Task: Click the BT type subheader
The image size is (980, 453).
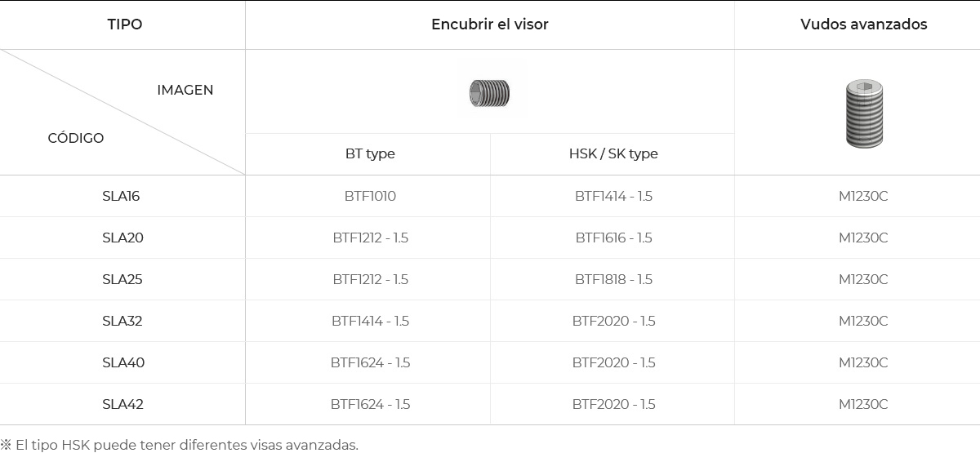Action: click(370, 153)
